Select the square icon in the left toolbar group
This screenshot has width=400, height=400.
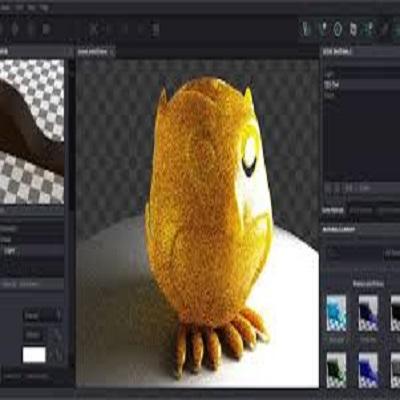[x=46, y=29]
